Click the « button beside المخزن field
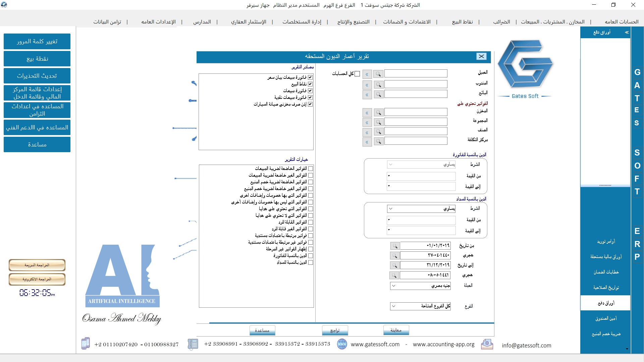The image size is (644, 362). [x=367, y=113]
